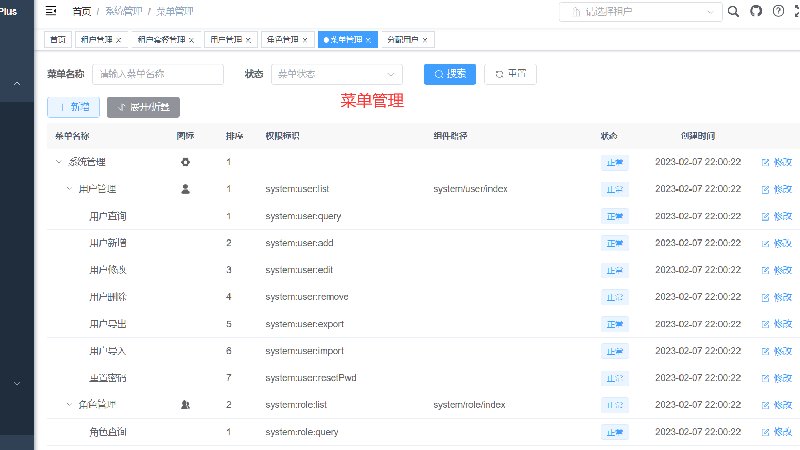The height and width of the screenshot is (450, 800).
Task: Click the user icon in 用户管理 row
Action: tap(185, 189)
